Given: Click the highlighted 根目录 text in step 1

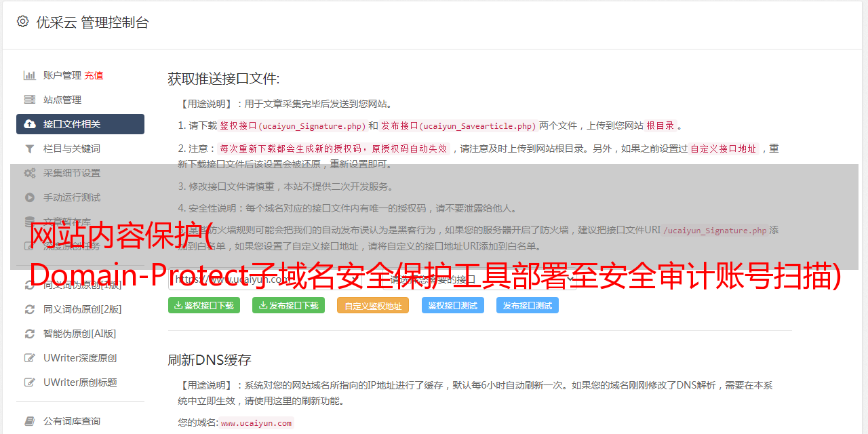Looking at the screenshot, I should click(x=660, y=125).
